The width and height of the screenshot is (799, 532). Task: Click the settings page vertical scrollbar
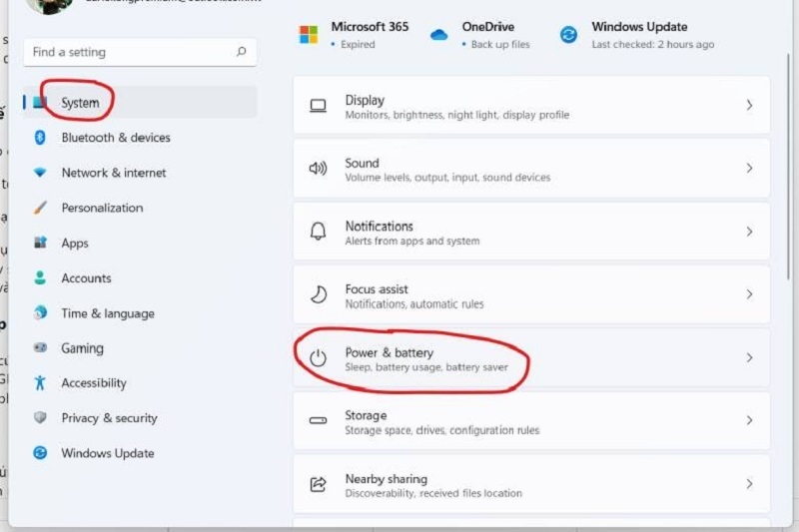tap(788, 166)
